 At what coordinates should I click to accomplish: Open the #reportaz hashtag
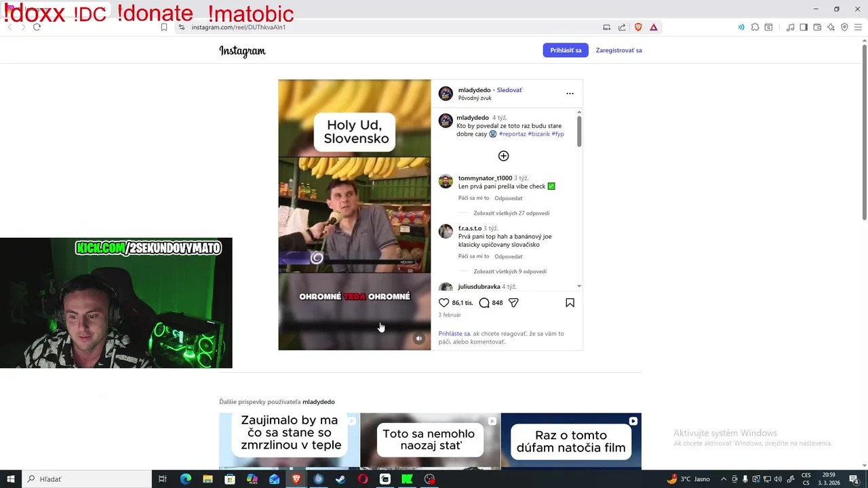point(513,134)
